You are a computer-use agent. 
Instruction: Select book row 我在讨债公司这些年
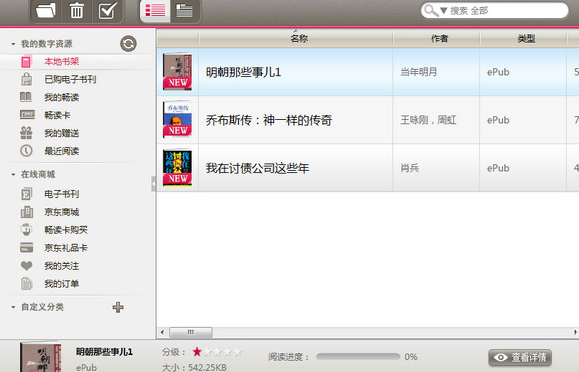(368, 168)
